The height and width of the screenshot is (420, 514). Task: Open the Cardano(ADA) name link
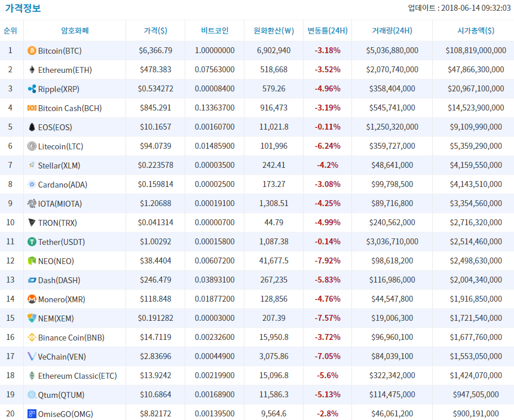click(x=63, y=185)
